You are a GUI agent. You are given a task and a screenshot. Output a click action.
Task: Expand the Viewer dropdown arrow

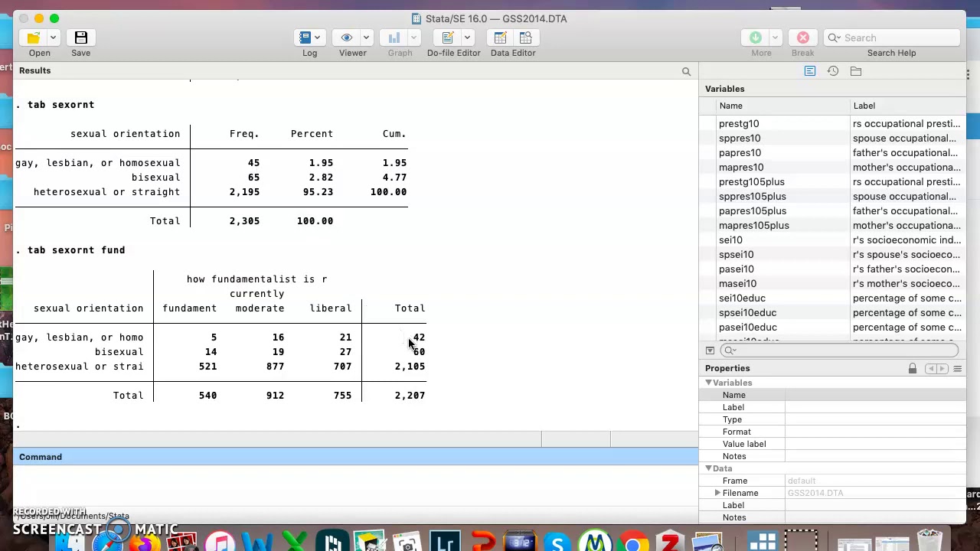pos(366,37)
